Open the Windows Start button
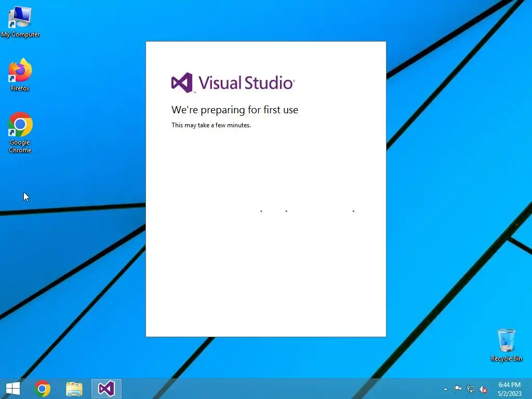Image resolution: width=532 pixels, height=399 pixels. coord(13,389)
